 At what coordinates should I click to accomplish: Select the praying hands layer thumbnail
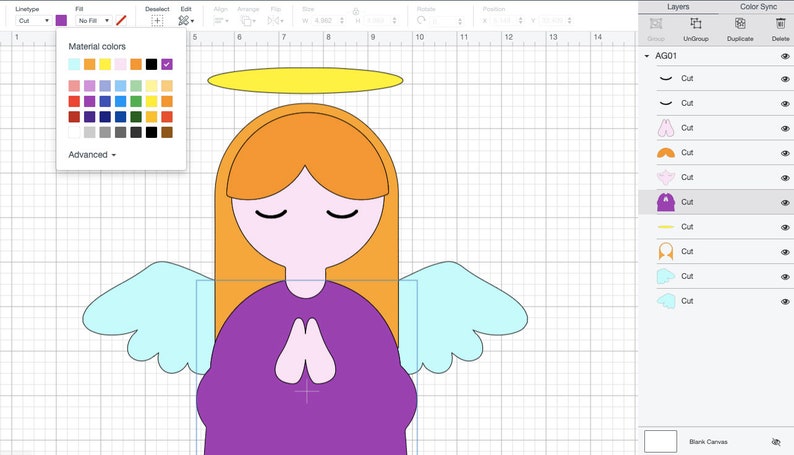tap(666, 128)
